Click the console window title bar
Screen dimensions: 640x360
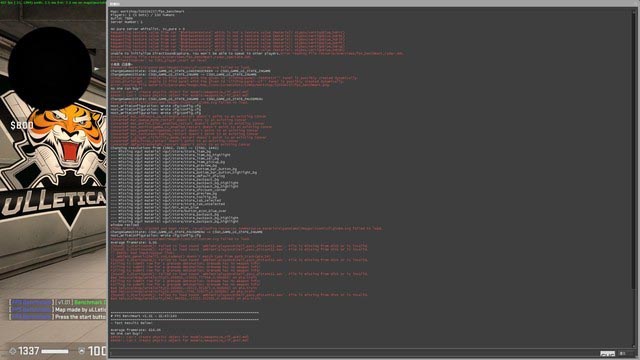373,4
